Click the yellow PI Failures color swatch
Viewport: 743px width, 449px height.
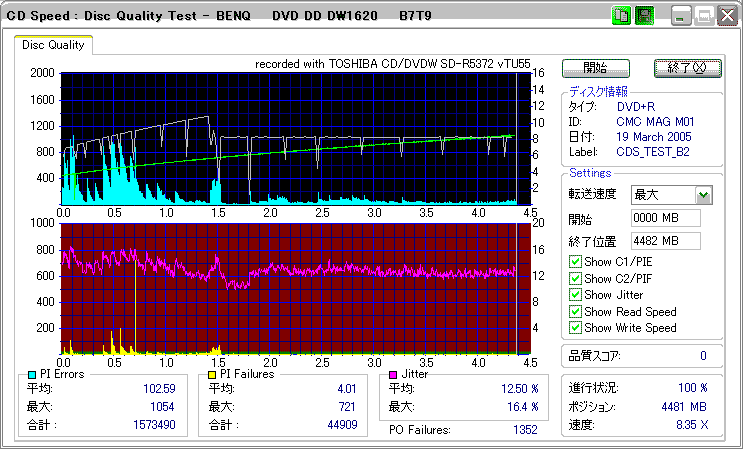(212, 375)
